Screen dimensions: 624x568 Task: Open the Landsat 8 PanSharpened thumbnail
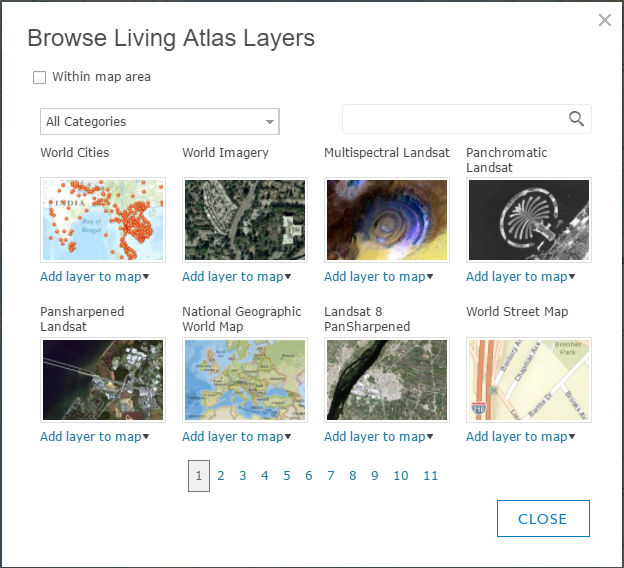coord(387,380)
